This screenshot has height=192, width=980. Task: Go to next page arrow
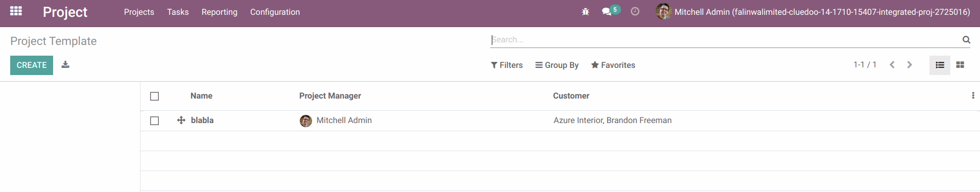pyautogui.click(x=910, y=65)
